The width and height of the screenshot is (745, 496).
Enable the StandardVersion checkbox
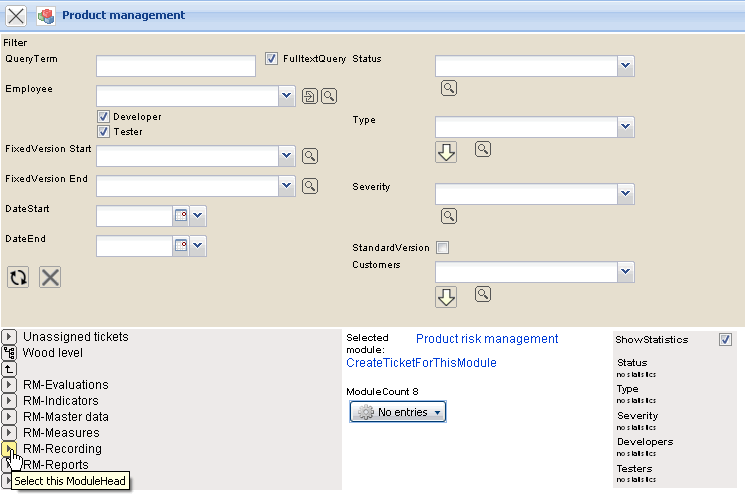(442, 247)
